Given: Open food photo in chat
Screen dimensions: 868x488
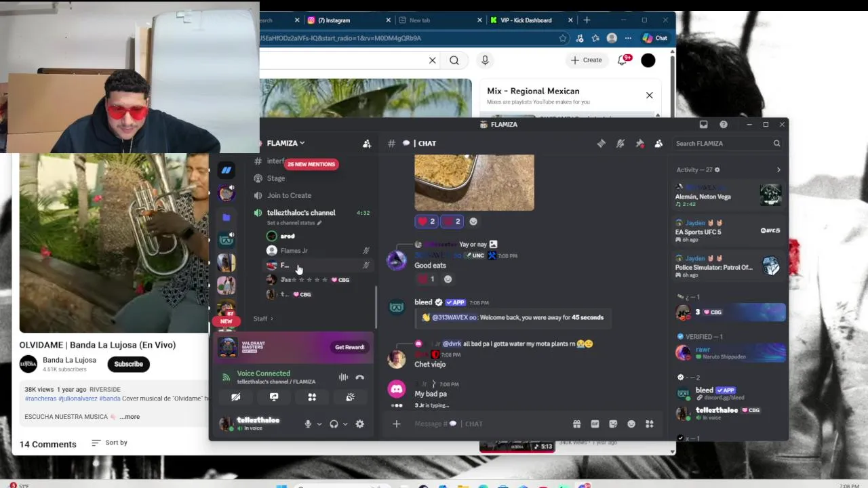Looking at the screenshot, I should coord(474,182).
